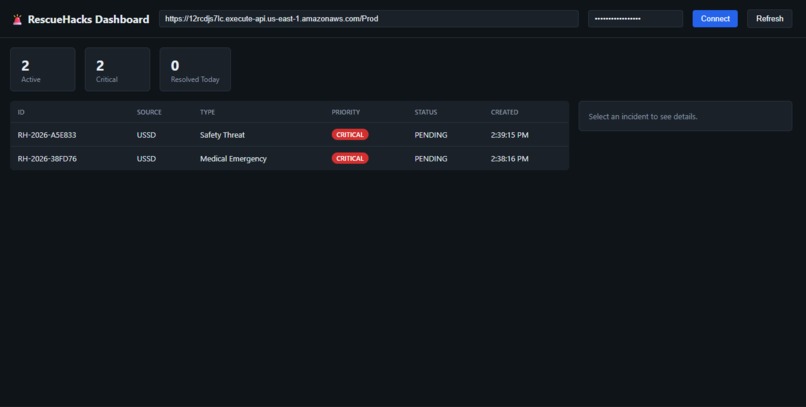Click the STATUS column header

point(426,112)
